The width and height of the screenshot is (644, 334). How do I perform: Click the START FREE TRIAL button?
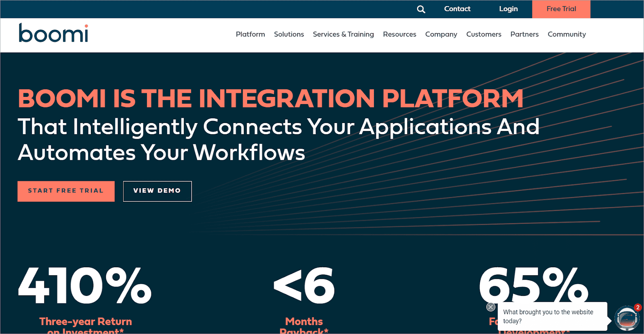[66, 191]
